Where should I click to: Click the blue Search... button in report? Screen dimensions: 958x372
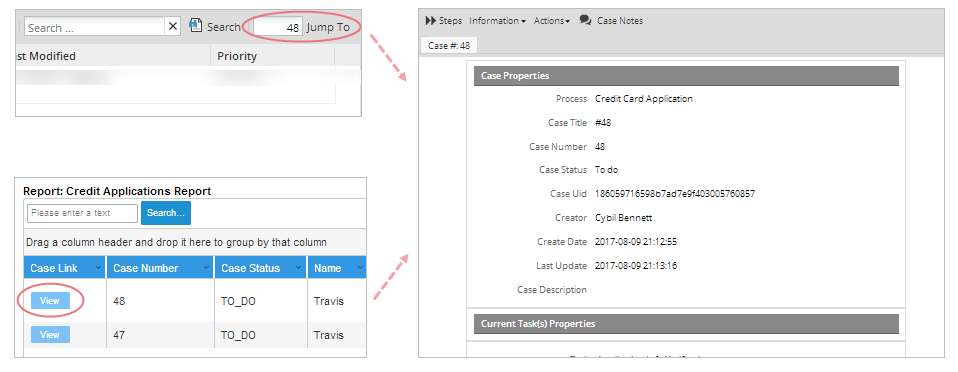click(x=166, y=213)
